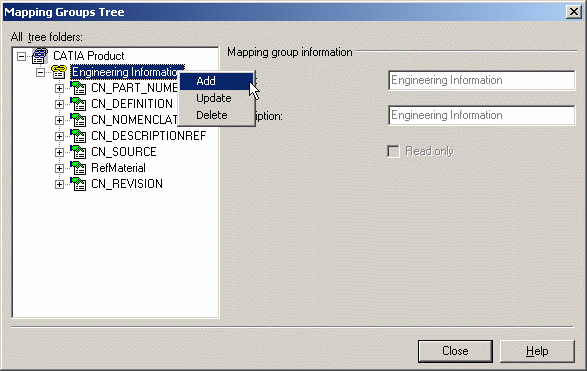Toggle the Read only checkbox

393,151
